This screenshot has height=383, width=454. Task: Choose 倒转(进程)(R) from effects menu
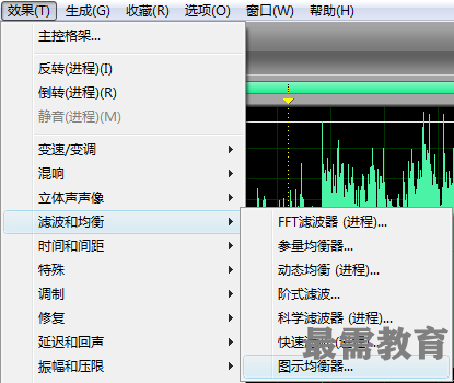(x=123, y=93)
